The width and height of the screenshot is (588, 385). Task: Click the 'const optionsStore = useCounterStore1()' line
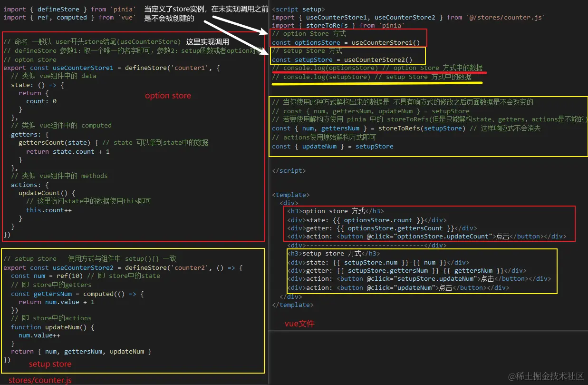tap(346, 43)
